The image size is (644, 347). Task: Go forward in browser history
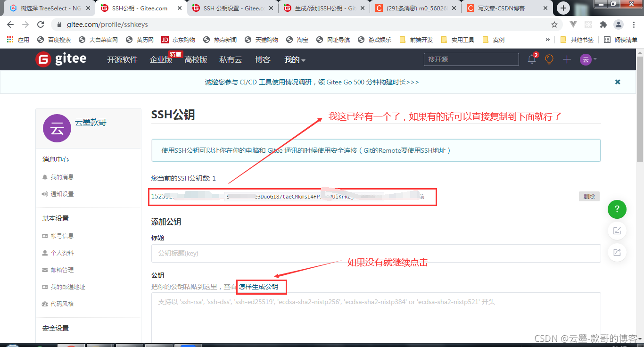click(25, 25)
